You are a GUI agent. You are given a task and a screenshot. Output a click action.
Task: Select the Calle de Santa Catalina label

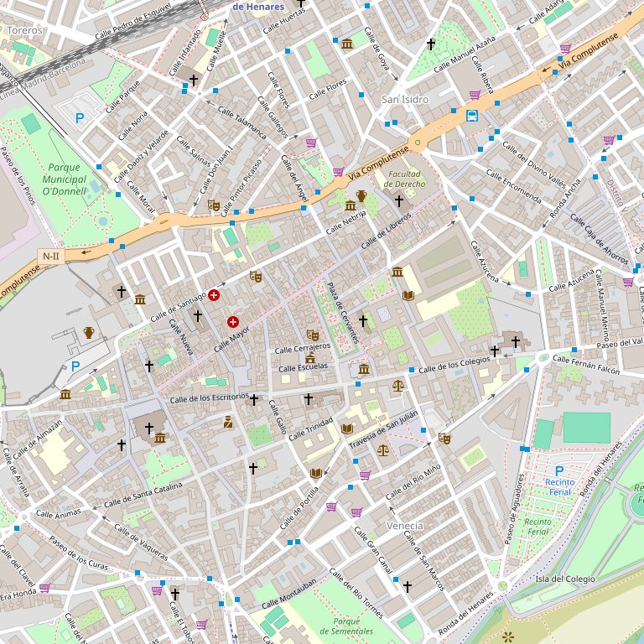143,496
